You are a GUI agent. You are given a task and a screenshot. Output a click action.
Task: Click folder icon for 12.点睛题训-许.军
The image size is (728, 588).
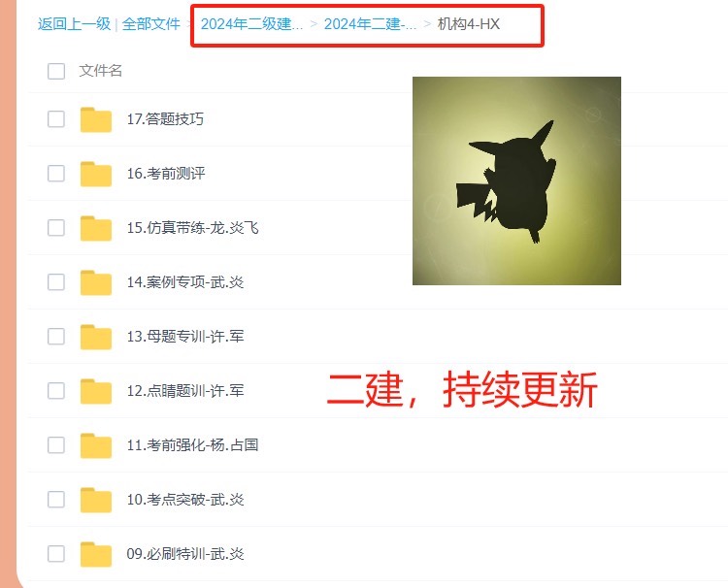pyautogui.click(x=96, y=391)
